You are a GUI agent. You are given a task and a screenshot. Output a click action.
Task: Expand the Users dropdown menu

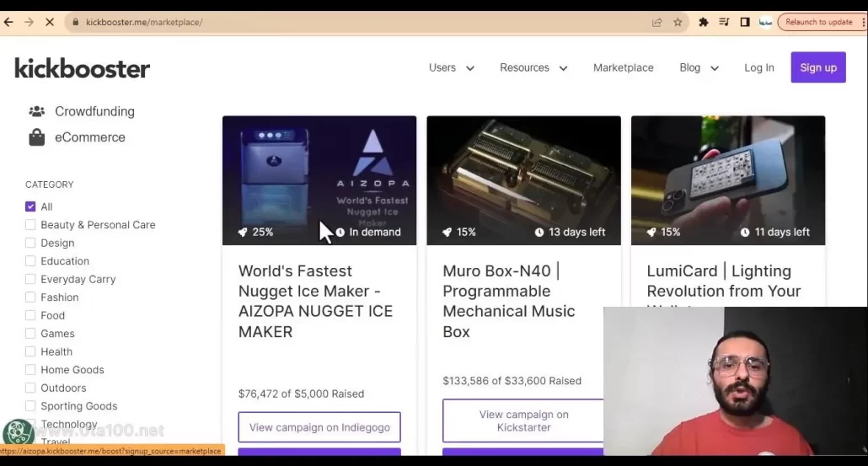(x=452, y=67)
